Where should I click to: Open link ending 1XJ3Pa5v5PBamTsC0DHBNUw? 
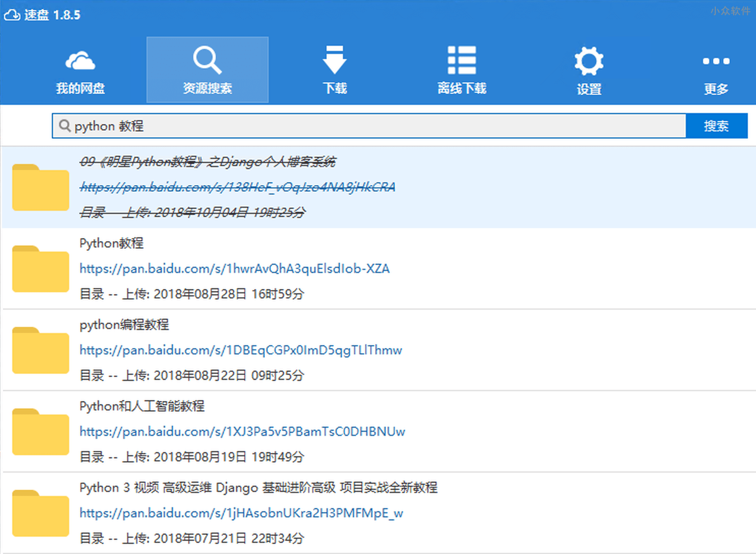[x=242, y=432]
